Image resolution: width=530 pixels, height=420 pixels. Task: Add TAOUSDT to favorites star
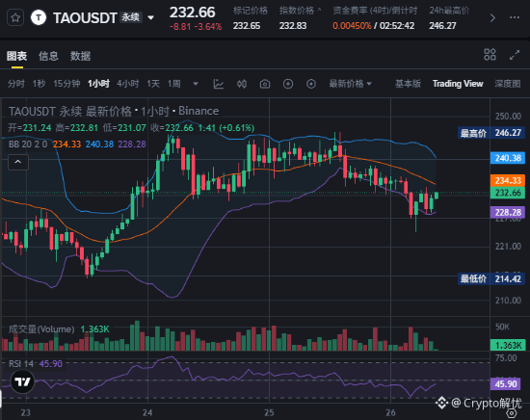coord(15,17)
